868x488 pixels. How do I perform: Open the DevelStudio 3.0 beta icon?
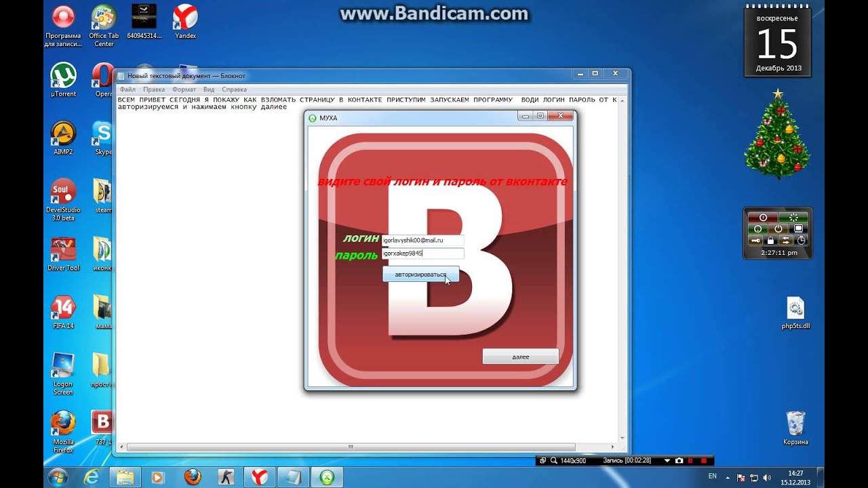coord(63,200)
